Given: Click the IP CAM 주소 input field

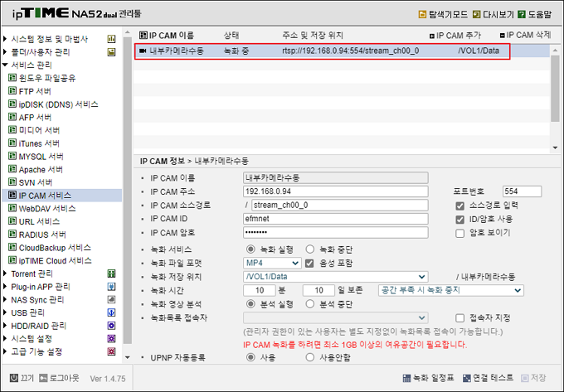Looking at the screenshot, I should point(336,191).
